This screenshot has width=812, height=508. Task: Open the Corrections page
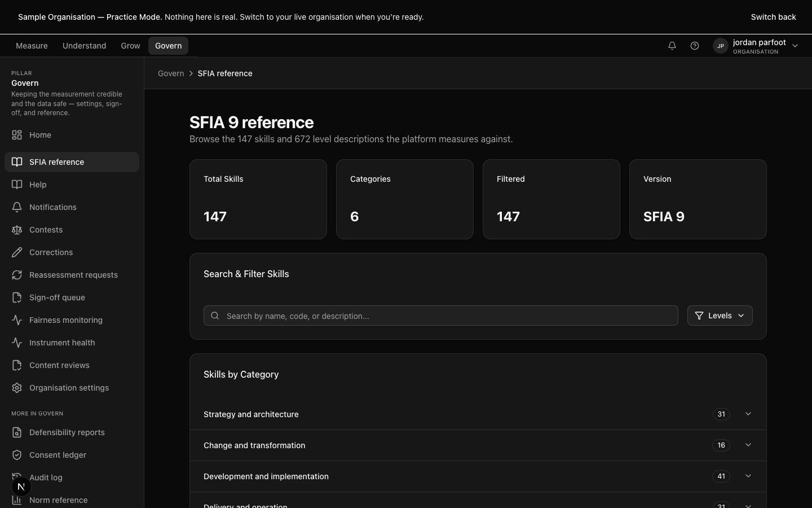72,252
